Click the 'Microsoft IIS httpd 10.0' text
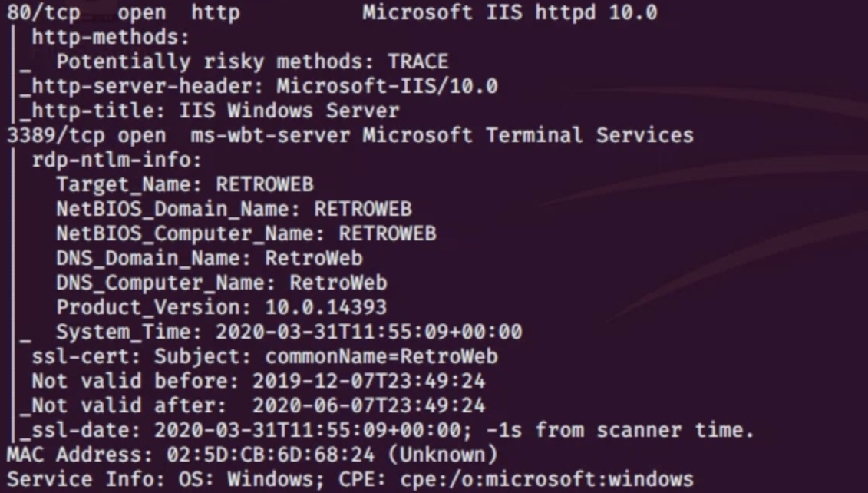 pyautogui.click(x=510, y=12)
